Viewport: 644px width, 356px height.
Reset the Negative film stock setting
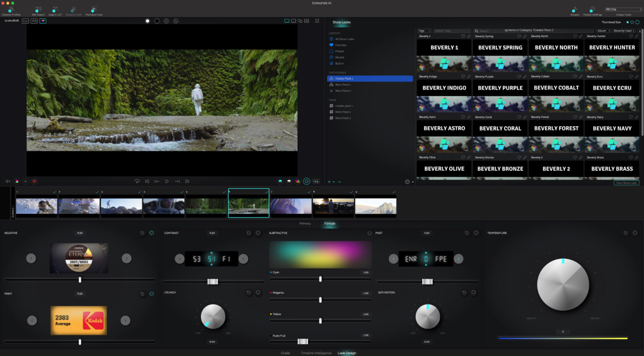click(142, 233)
